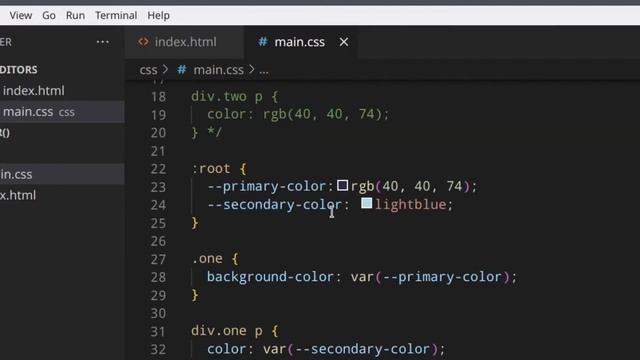
Task: Click line number 18
Action: [x=158, y=97]
